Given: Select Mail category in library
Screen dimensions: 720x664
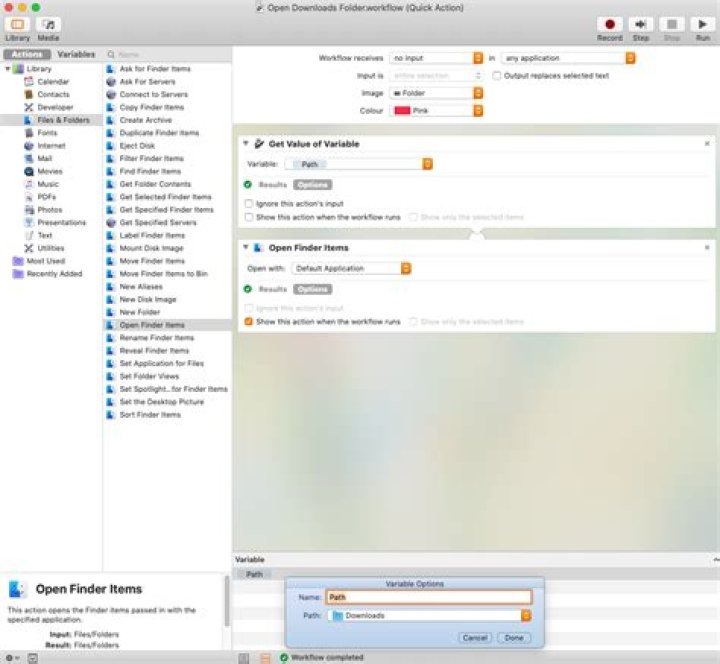Looking at the screenshot, I should click(x=45, y=158).
